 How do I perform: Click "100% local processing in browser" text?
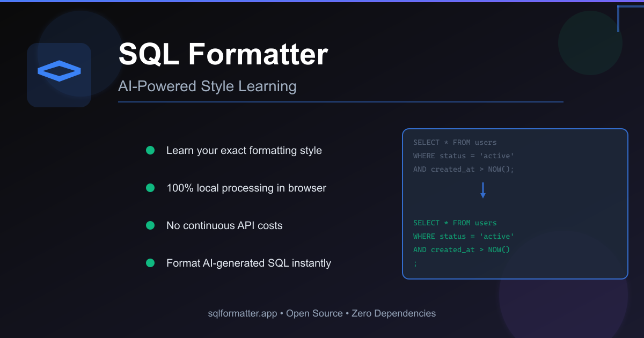246,188
